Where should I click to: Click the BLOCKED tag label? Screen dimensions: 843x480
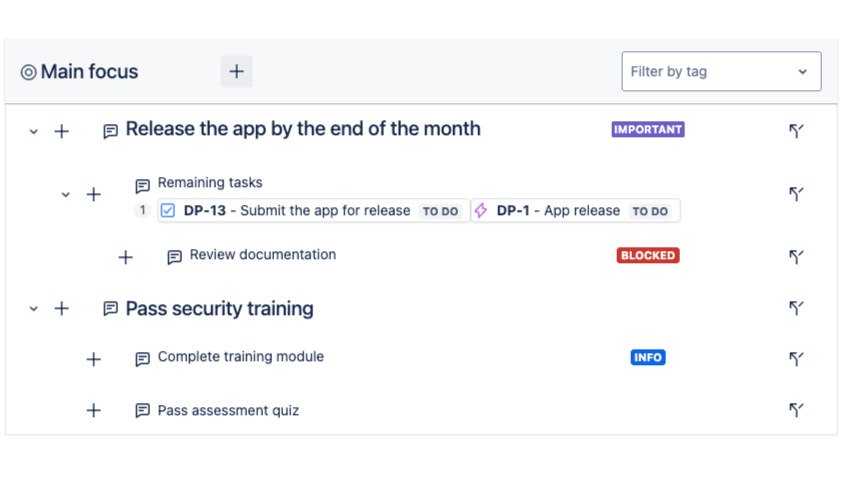(x=648, y=255)
